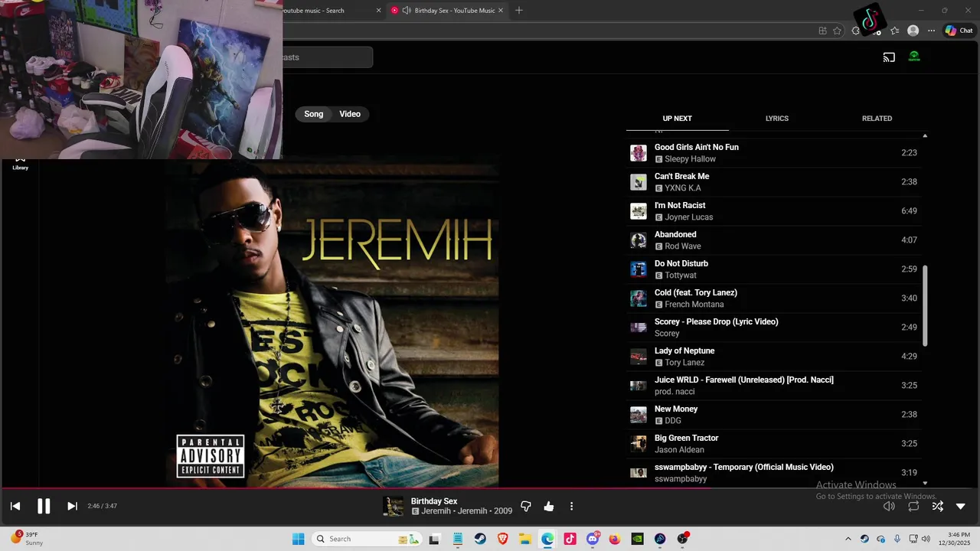This screenshot has width=980, height=551.
Task: Switch to Video mode
Action: coord(350,114)
